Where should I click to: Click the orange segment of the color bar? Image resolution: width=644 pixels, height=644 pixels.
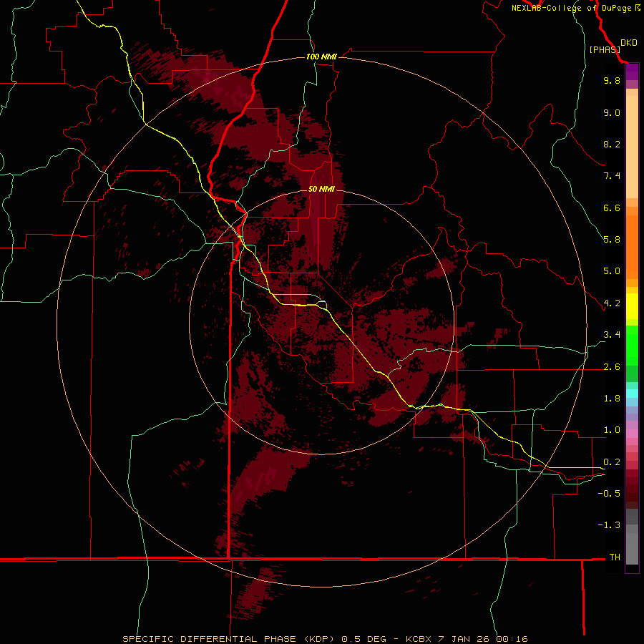tap(632, 246)
